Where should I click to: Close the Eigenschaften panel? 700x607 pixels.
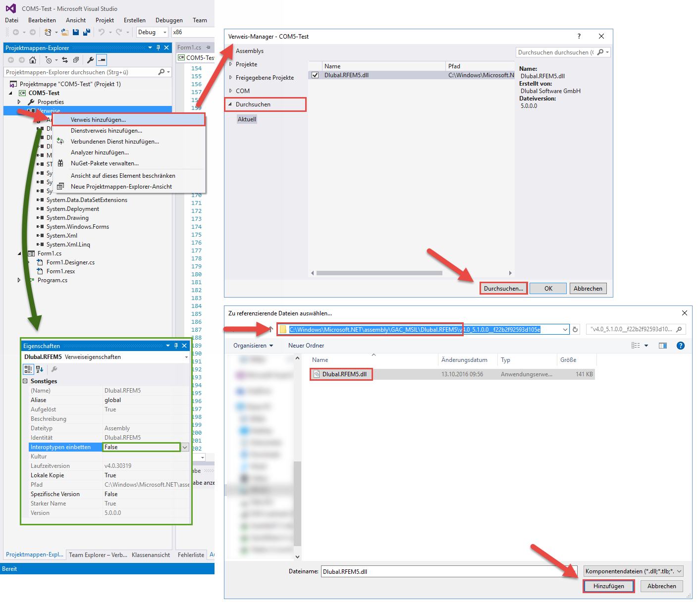pyautogui.click(x=184, y=346)
